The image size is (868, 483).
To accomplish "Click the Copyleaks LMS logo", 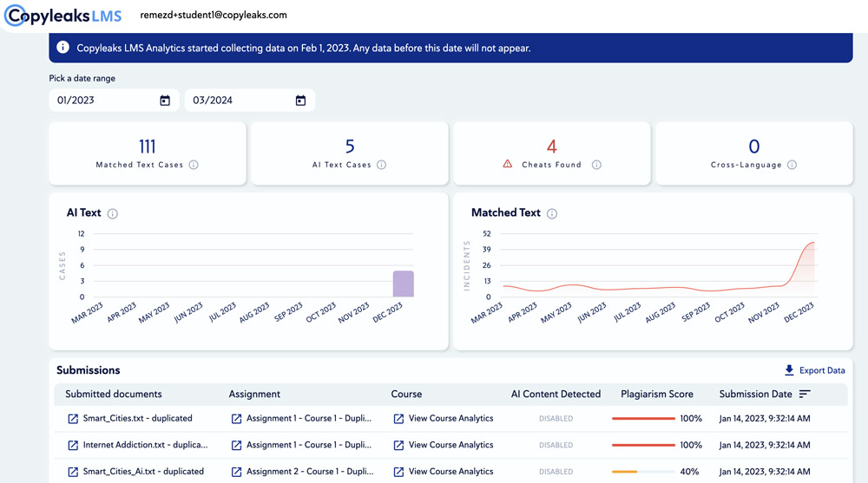I will coord(63,16).
